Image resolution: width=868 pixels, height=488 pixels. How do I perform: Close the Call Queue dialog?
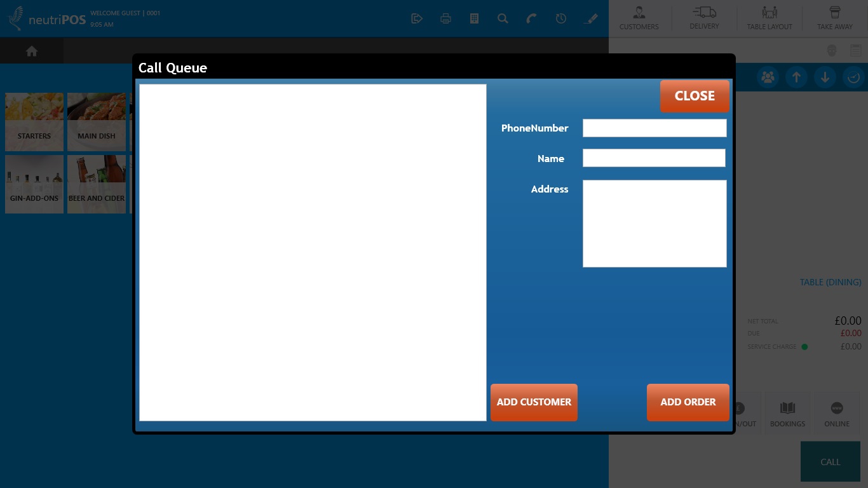coord(694,96)
